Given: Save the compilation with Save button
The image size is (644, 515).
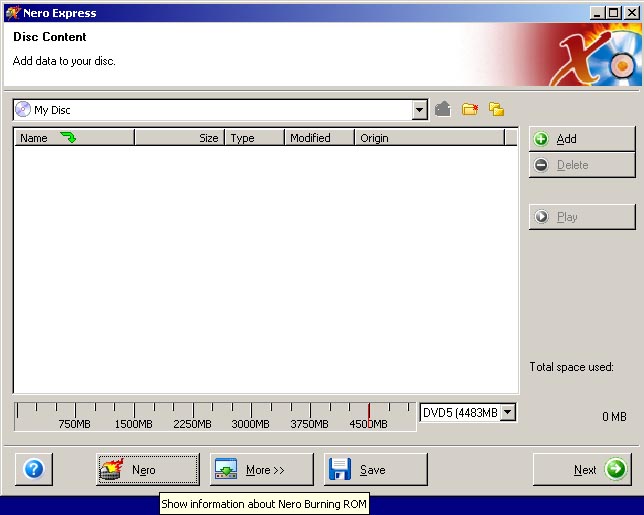Looking at the screenshot, I should 376,469.
